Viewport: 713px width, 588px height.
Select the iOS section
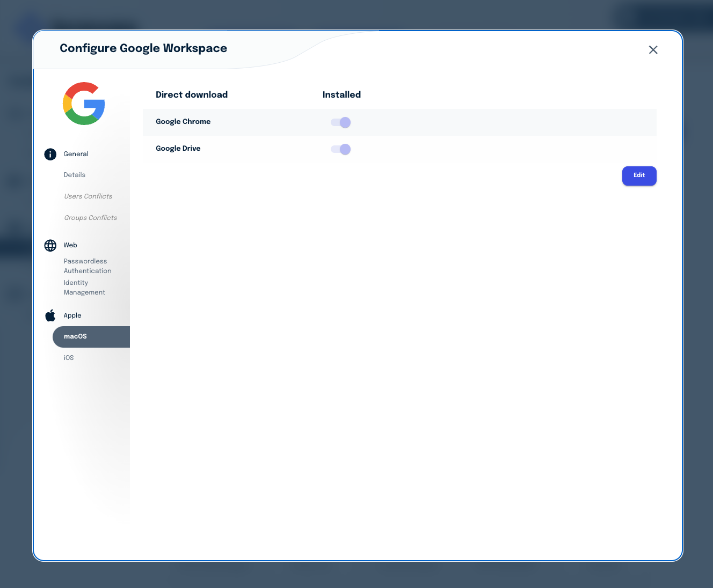pyautogui.click(x=69, y=358)
